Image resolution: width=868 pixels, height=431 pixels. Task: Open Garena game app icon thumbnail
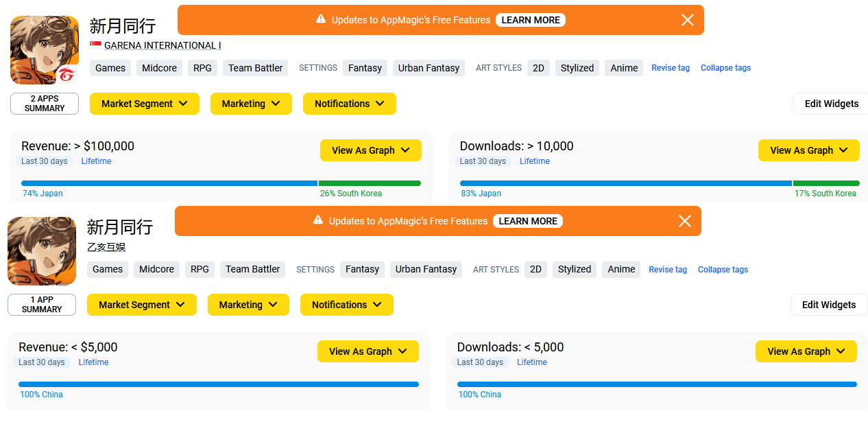45,50
